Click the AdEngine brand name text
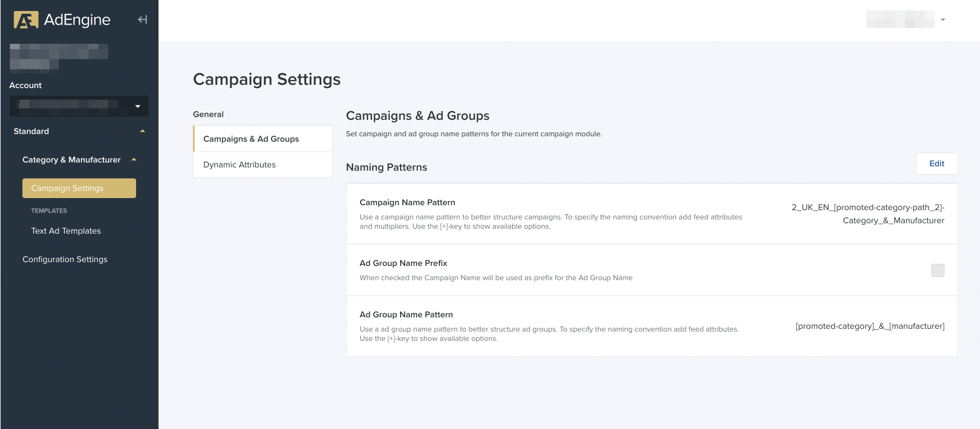Viewport: 980px width, 429px height. 77,20
